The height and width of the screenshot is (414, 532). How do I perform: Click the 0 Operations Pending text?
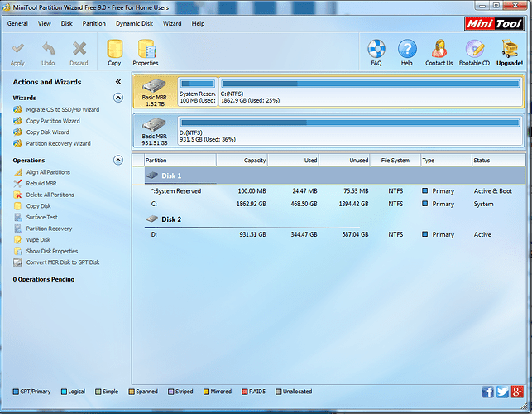[44, 279]
